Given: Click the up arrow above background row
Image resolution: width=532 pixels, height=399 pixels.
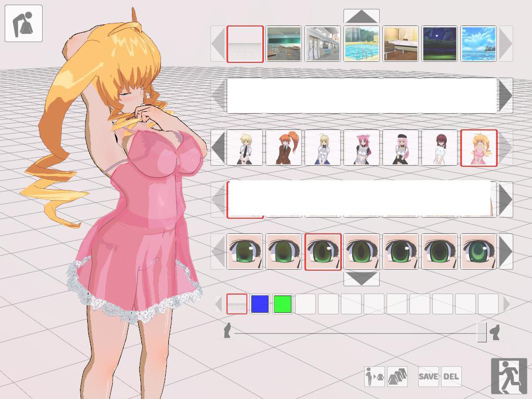Looking at the screenshot, I should point(362,16).
